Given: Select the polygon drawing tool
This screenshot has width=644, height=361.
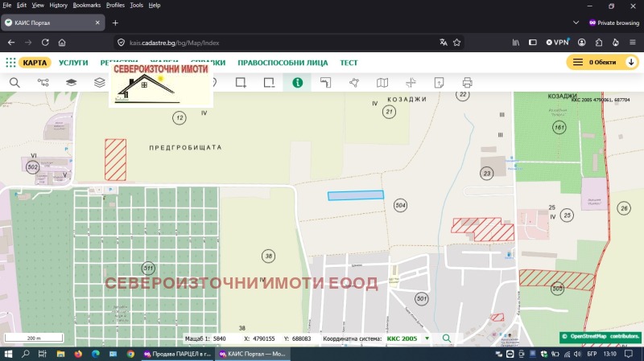Looking at the screenshot, I should [x=354, y=83].
